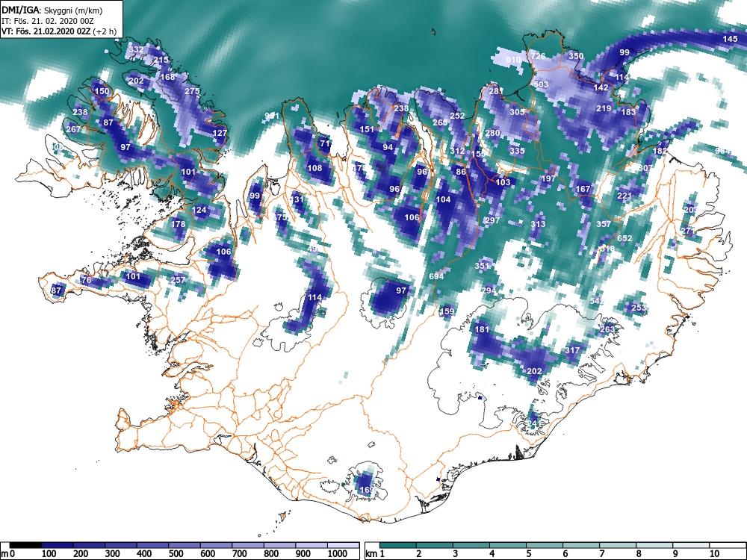Click the map value '103'
This screenshot has height=560, width=747.
point(503,182)
